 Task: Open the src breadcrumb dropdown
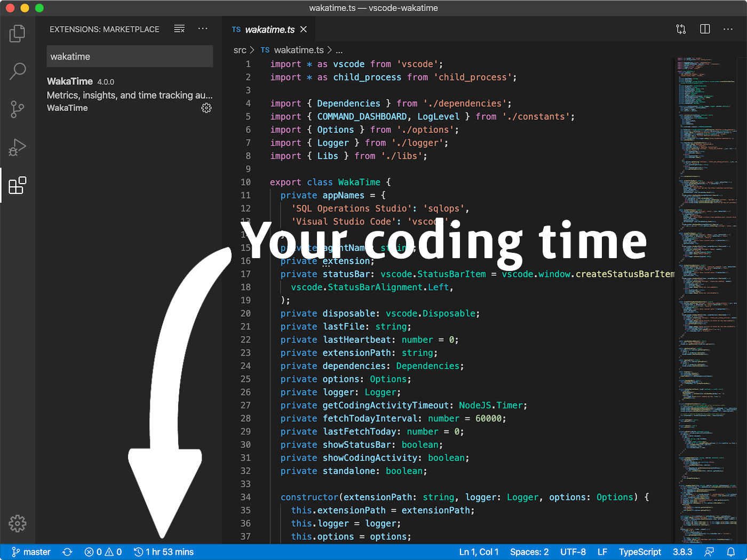click(240, 50)
